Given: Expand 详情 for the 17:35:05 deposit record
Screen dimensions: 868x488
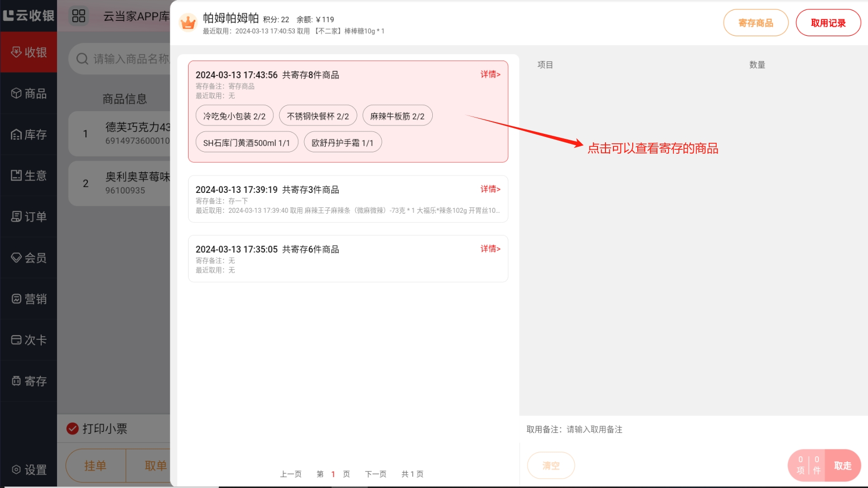Looking at the screenshot, I should 490,248.
